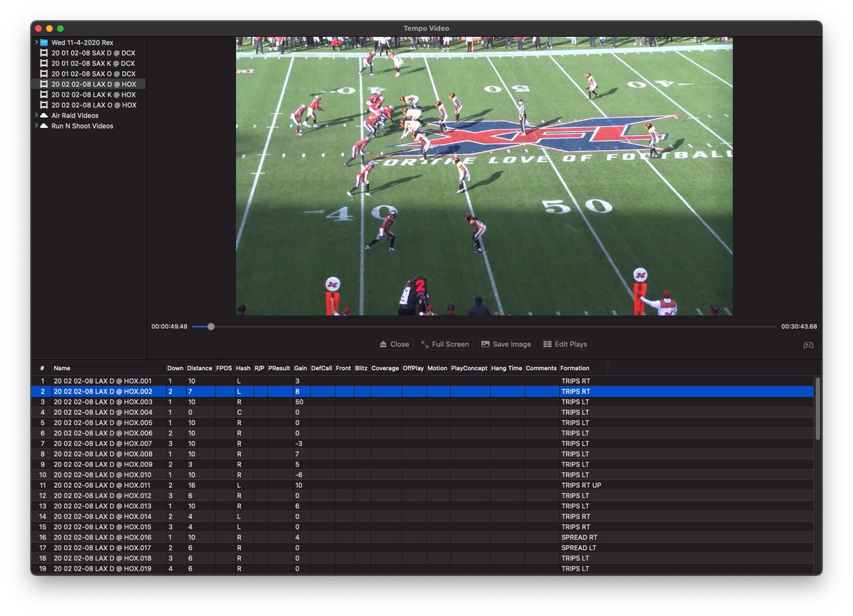This screenshot has width=853, height=616.
Task: Expand the Run N Shoot Videos group
Action: point(36,126)
